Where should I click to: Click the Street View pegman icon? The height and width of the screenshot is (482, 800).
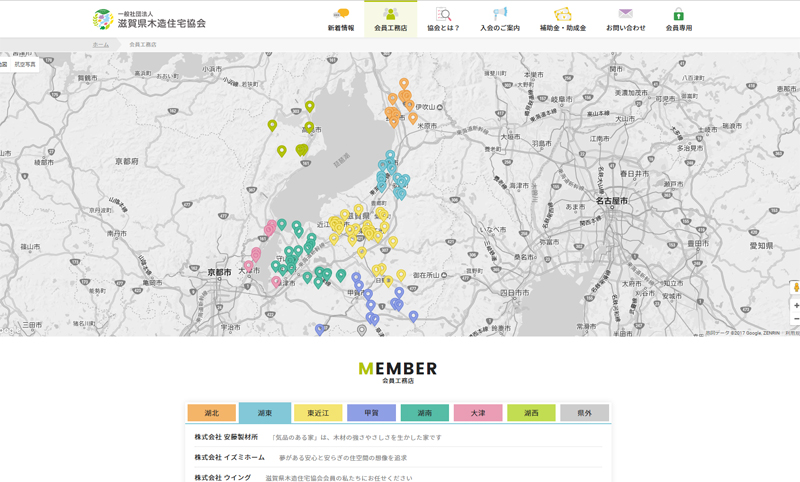tap(795, 287)
